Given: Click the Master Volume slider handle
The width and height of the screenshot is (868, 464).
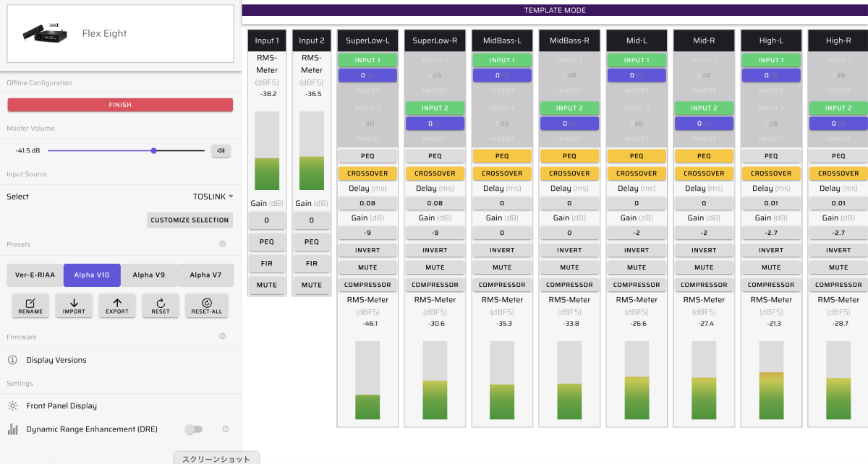Looking at the screenshot, I should [154, 150].
